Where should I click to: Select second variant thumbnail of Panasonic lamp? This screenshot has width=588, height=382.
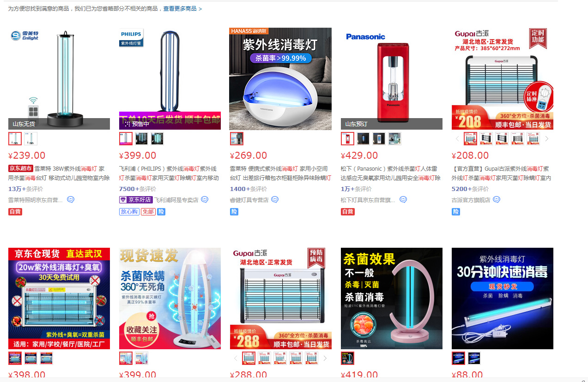pos(363,139)
